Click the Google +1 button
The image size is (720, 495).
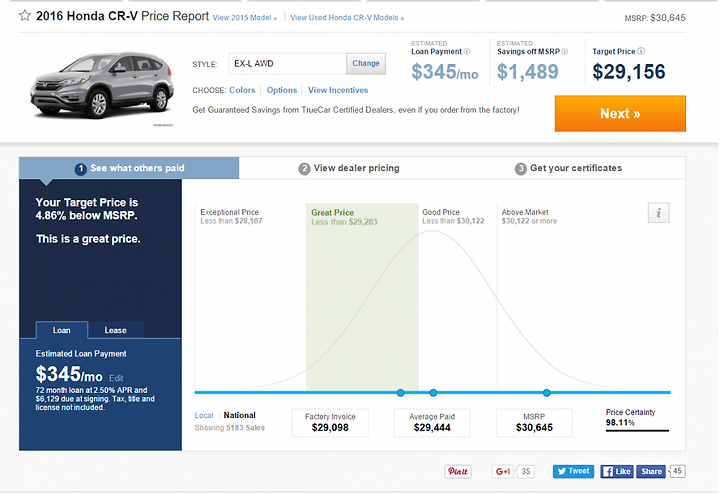click(503, 472)
